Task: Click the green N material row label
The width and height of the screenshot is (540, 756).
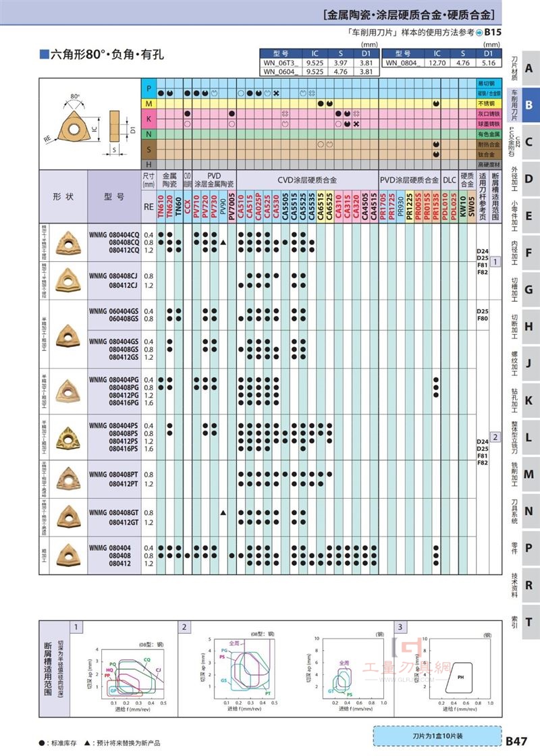Action: point(148,134)
